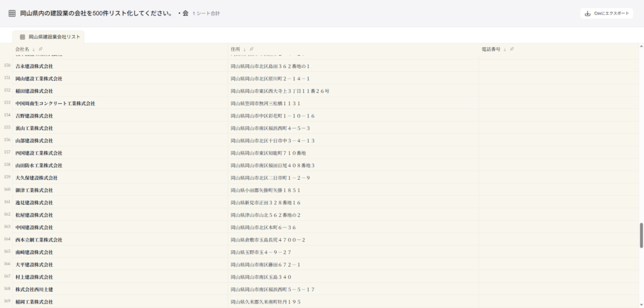Click the grid icon on the 岡山県建設業会社リスト tab
Screen dimensions: 644x308
click(x=23, y=37)
